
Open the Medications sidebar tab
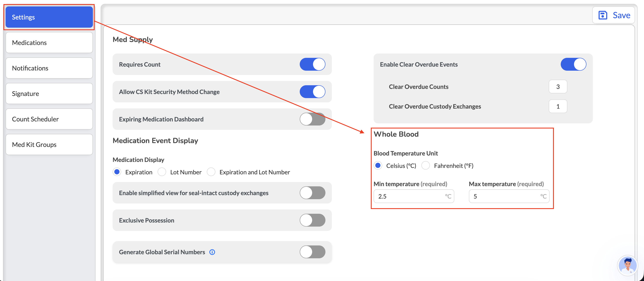pyautogui.click(x=49, y=43)
